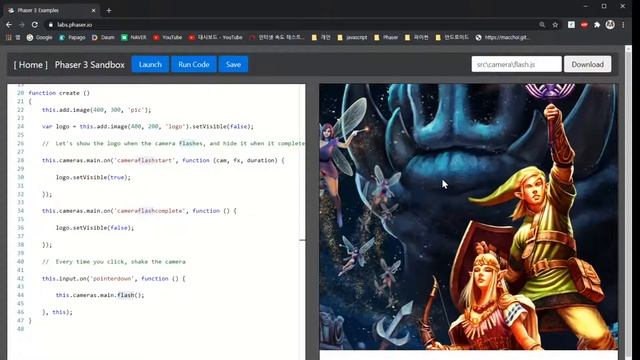Open a new browser tab
Screen dimensions: 640x360
[109, 10]
